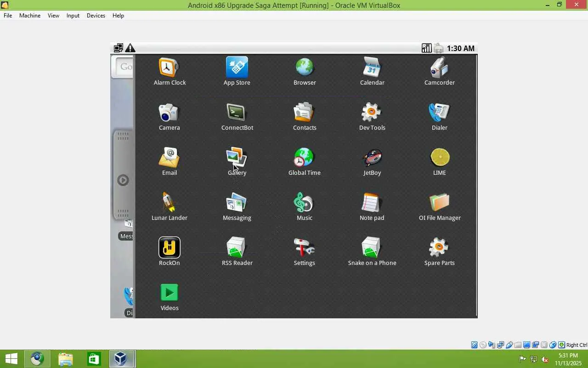Open the Android Settings app
The width and height of the screenshot is (588, 368).
[305, 252]
